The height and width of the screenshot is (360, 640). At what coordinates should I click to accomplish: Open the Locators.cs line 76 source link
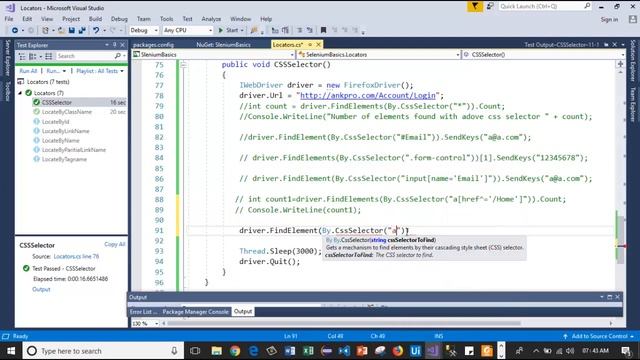click(x=76, y=256)
